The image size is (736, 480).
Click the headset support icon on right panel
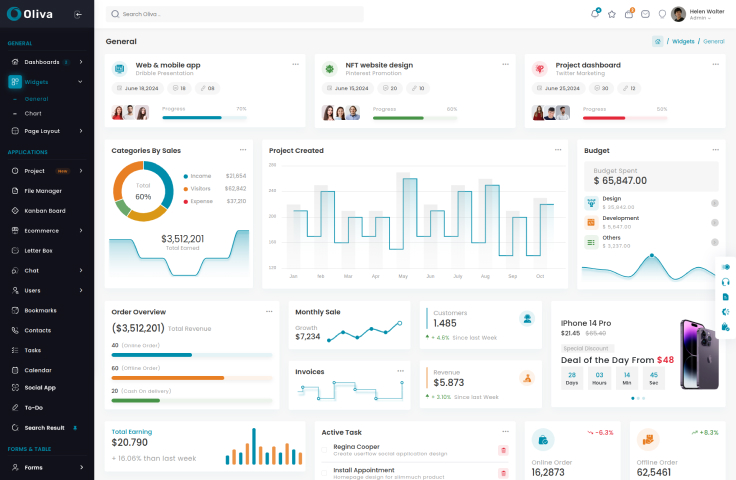[x=725, y=282]
